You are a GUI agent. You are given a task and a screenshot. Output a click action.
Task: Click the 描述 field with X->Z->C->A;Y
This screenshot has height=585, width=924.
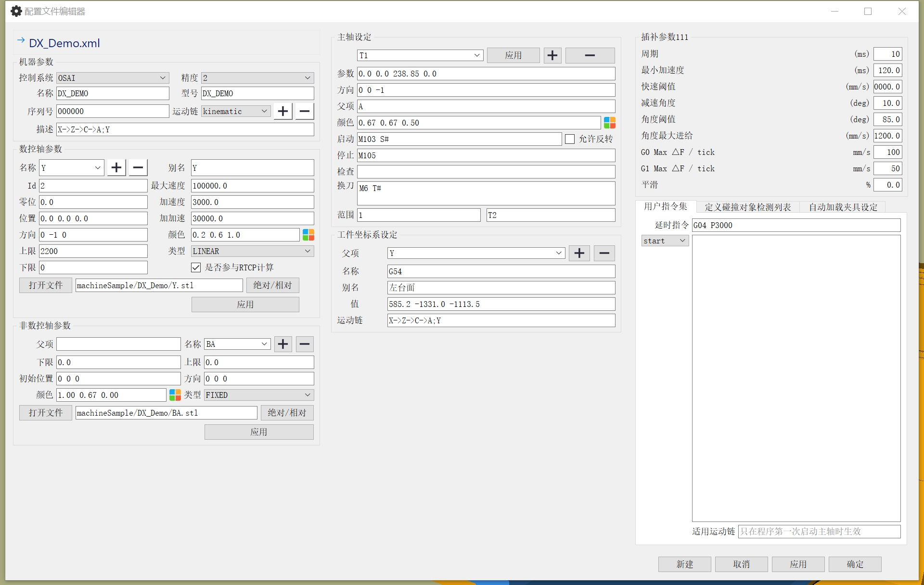pos(185,129)
